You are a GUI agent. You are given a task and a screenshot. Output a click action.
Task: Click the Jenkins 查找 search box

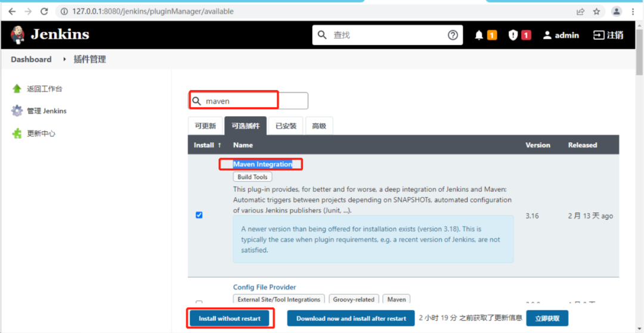pyautogui.click(x=388, y=35)
